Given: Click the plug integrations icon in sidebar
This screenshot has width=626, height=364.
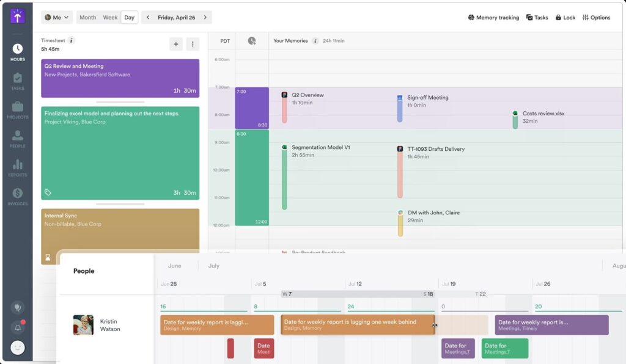Looking at the screenshot, I should (18, 308).
